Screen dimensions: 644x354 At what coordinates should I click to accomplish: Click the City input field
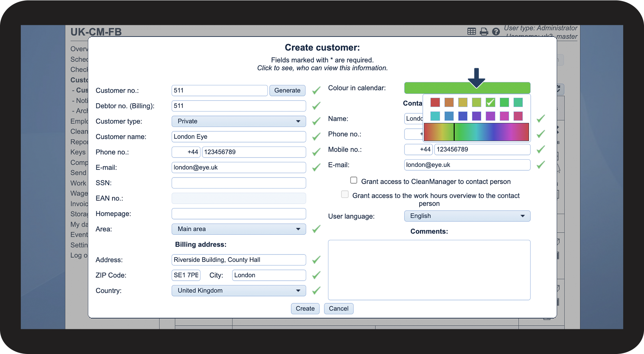click(269, 275)
